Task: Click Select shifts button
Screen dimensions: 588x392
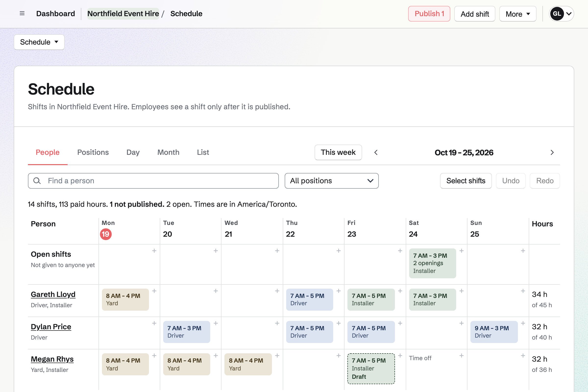Action: (466, 181)
